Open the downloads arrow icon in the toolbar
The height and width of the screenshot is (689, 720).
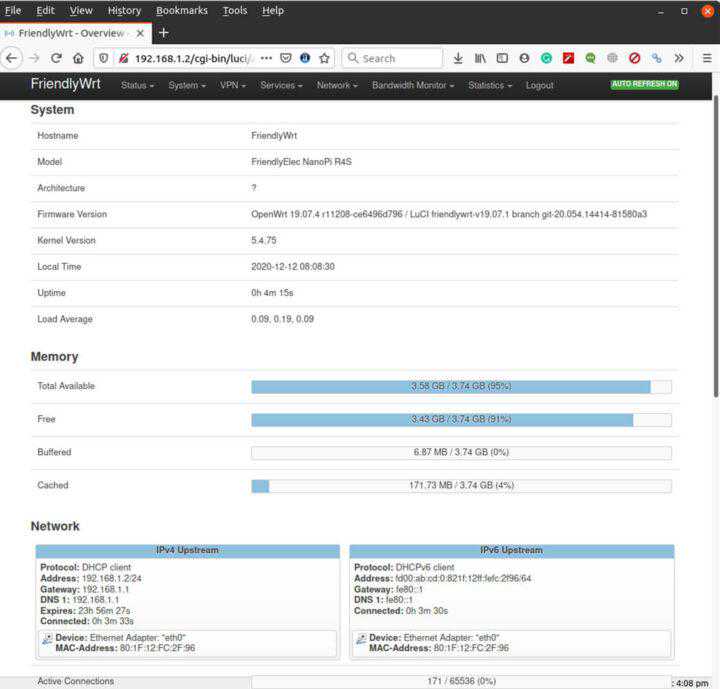458,58
